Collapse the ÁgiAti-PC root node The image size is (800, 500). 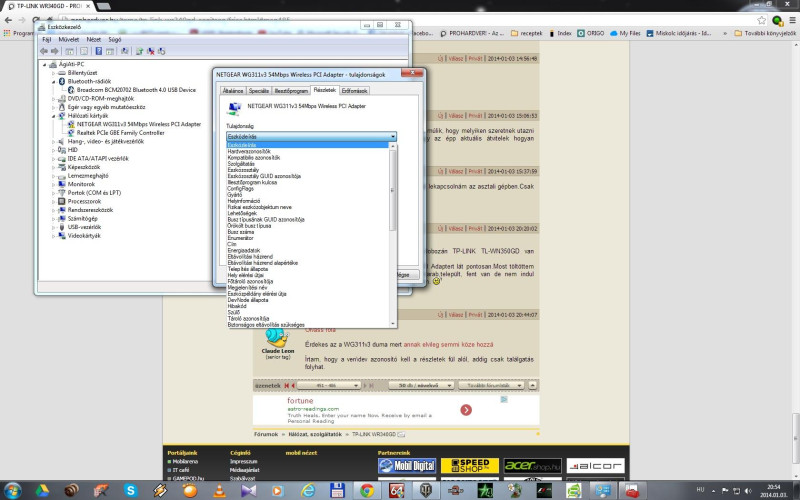coord(44,64)
